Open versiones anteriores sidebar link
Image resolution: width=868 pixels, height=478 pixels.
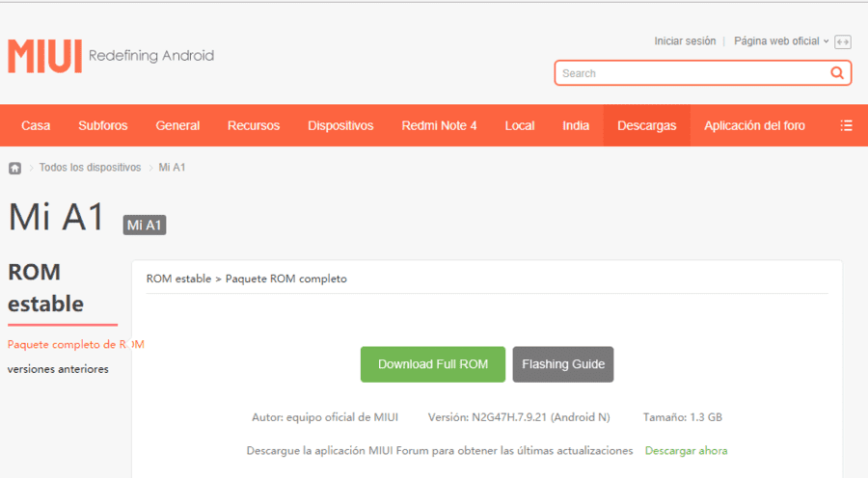[x=58, y=369]
